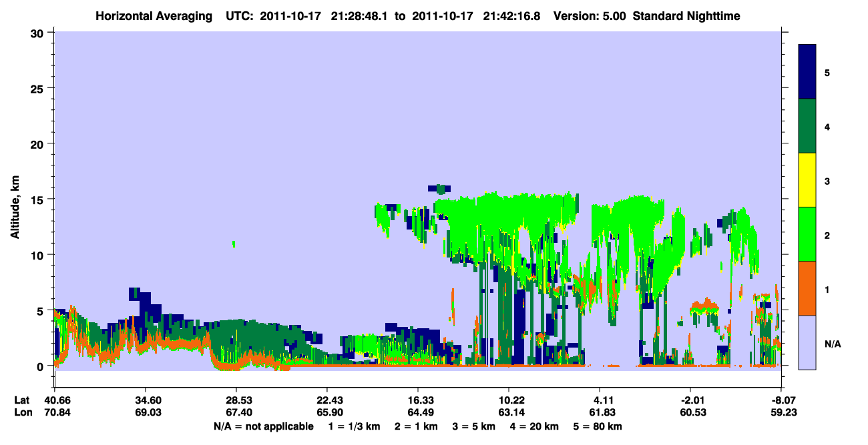Click the start time '21:28:48.1'
This screenshot has height=445, width=868.
361,15
